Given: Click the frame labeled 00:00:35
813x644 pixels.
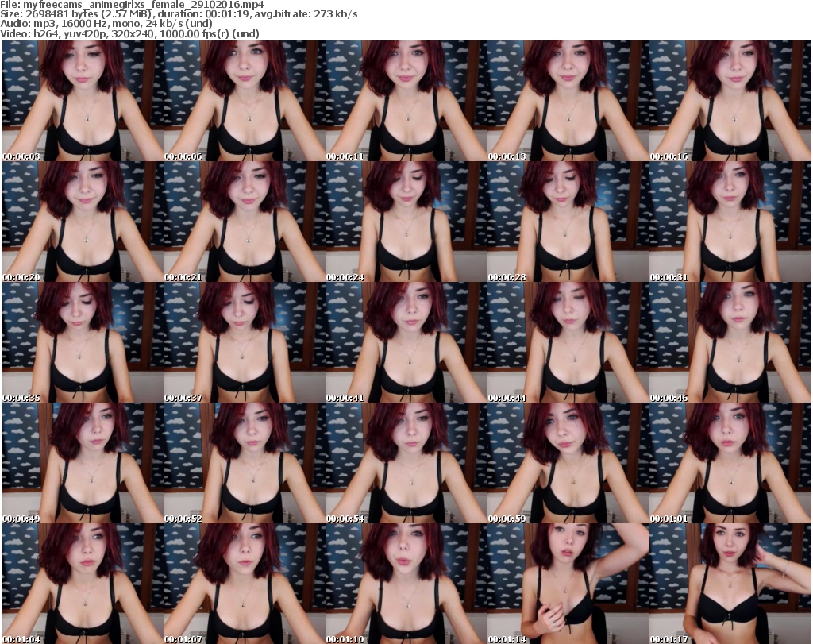Looking at the screenshot, I should [x=82, y=342].
